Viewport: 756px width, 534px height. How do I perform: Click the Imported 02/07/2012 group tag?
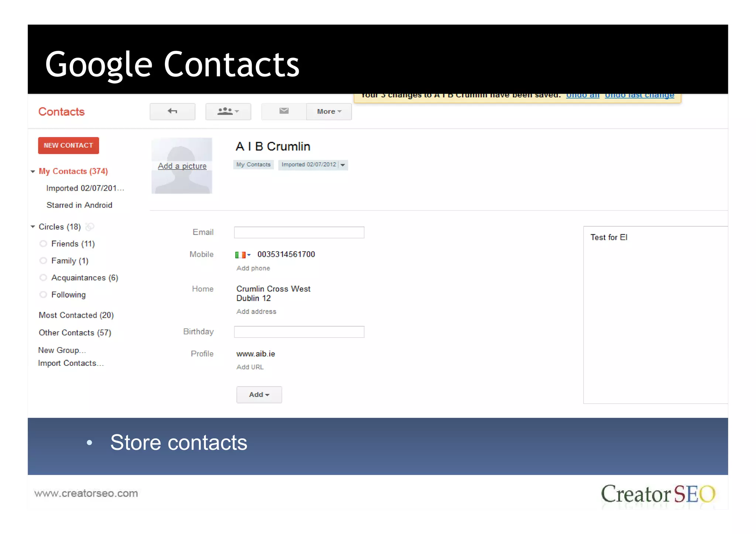(x=309, y=165)
